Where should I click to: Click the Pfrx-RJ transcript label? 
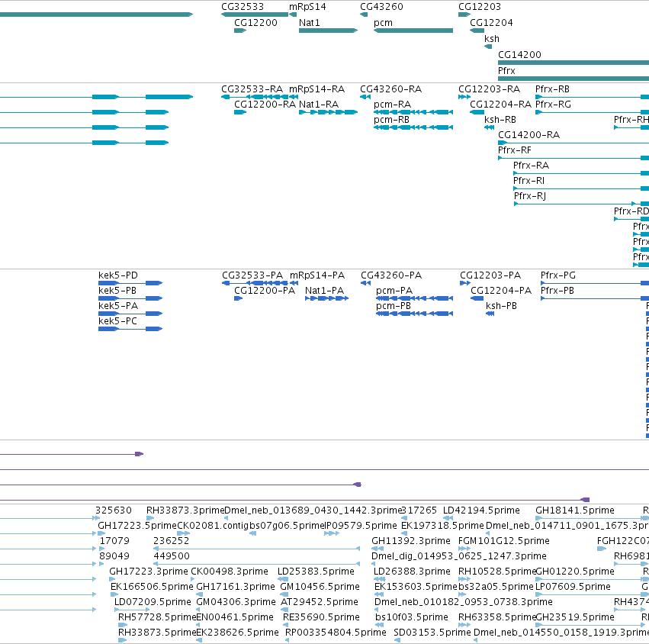(x=530, y=196)
